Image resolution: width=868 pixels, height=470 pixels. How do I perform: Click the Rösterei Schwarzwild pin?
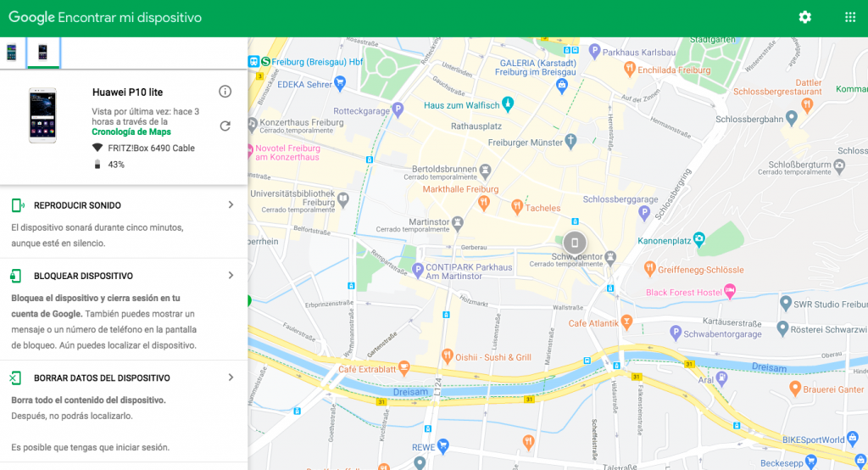782,327
